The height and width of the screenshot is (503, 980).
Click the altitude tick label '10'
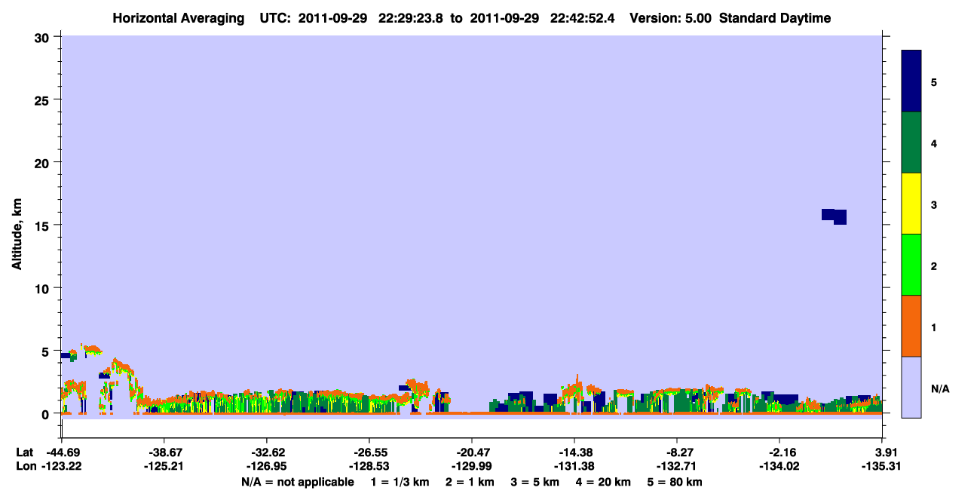44,288
